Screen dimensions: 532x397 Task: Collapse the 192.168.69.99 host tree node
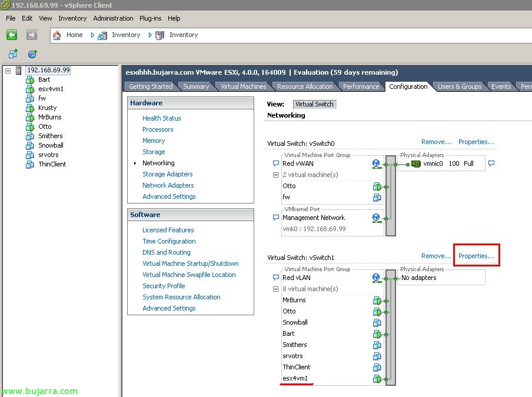8,71
